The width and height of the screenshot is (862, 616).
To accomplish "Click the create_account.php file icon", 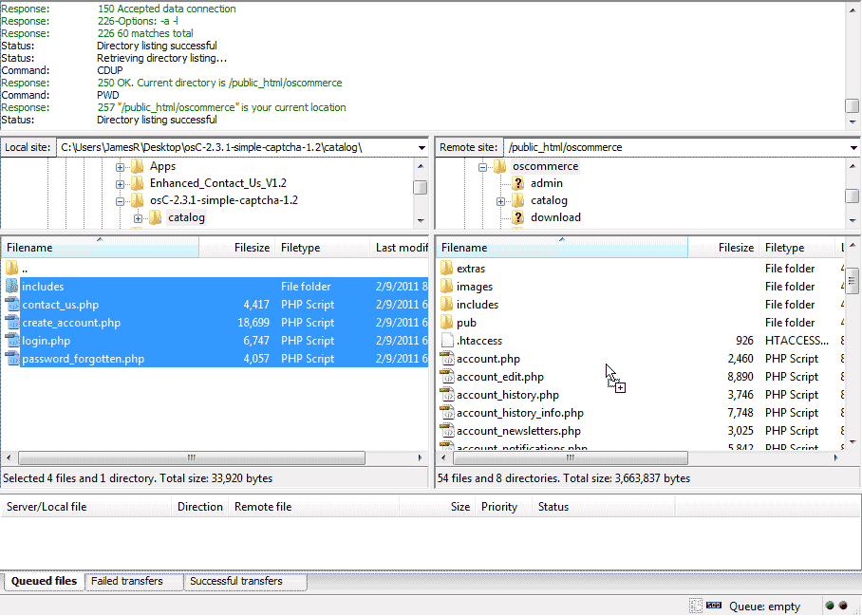I will pyautogui.click(x=11, y=323).
